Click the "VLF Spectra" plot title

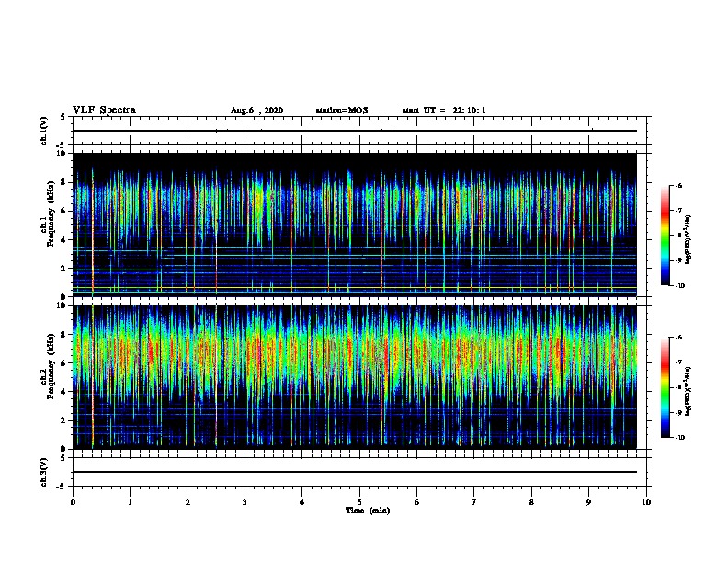coord(104,110)
